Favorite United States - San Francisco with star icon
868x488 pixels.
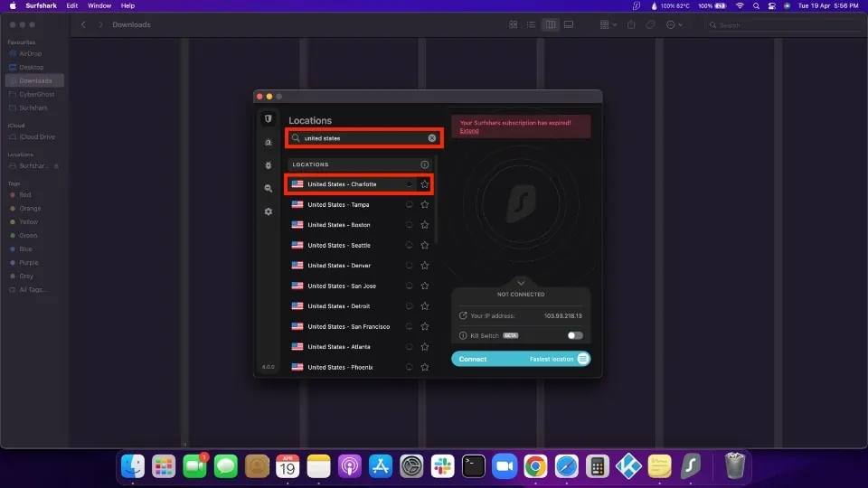[425, 326]
